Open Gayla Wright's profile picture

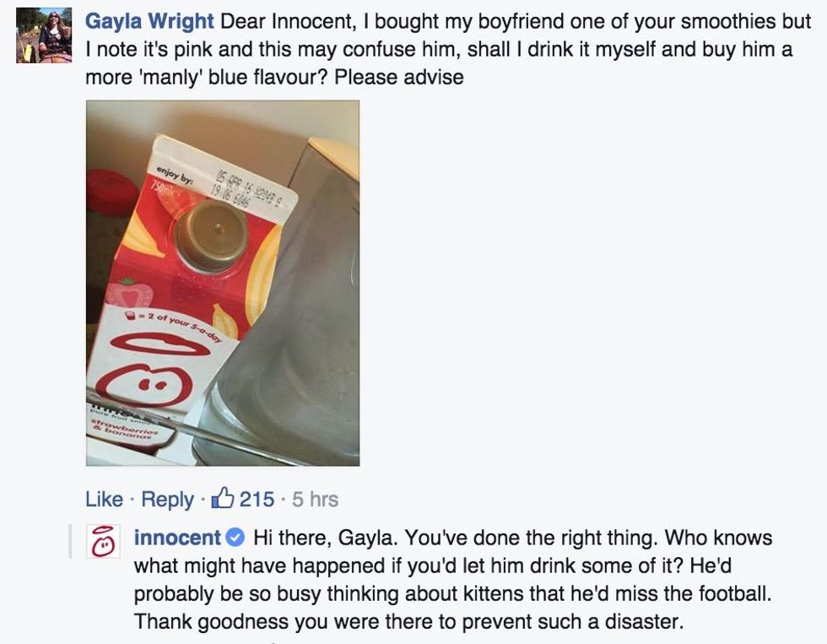click(44, 35)
